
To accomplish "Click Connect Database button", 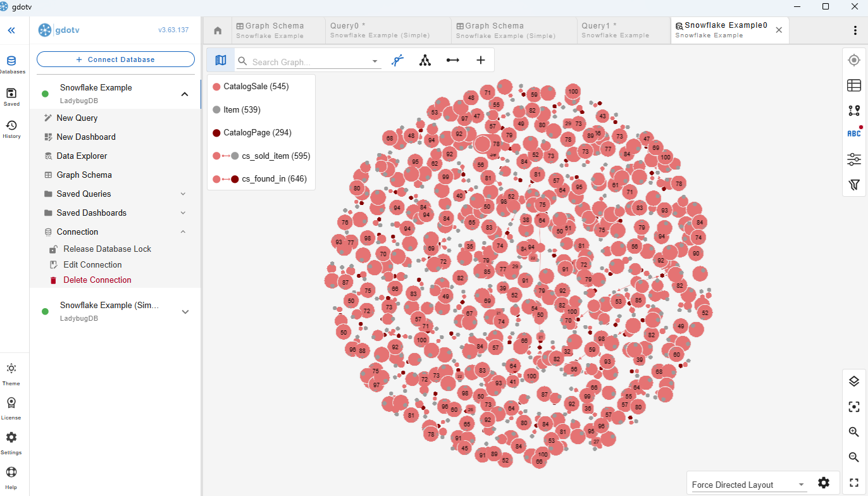I will click(x=116, y=59).
